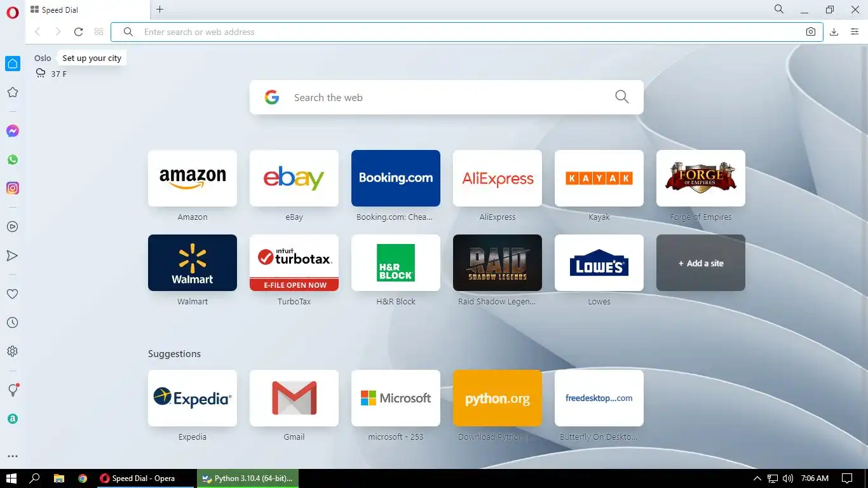The height and width of the screenshot is (488, 868).
Task: Open the Kayak tile
Action: (x=599, y=178)
